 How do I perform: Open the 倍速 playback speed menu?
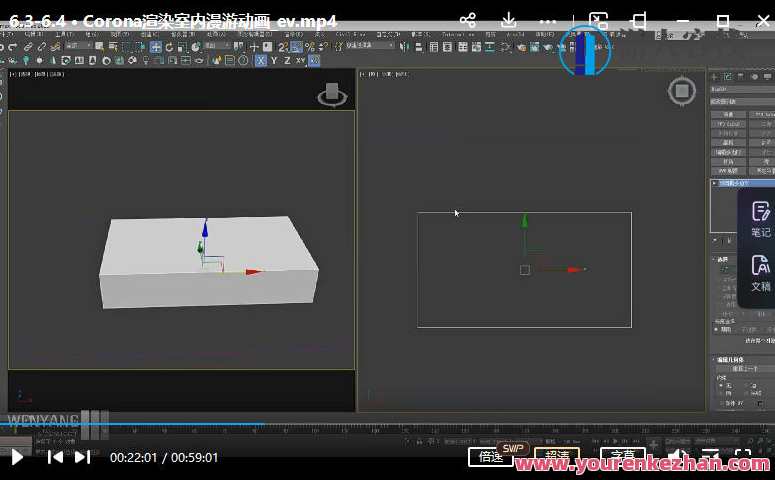point(491,457)
